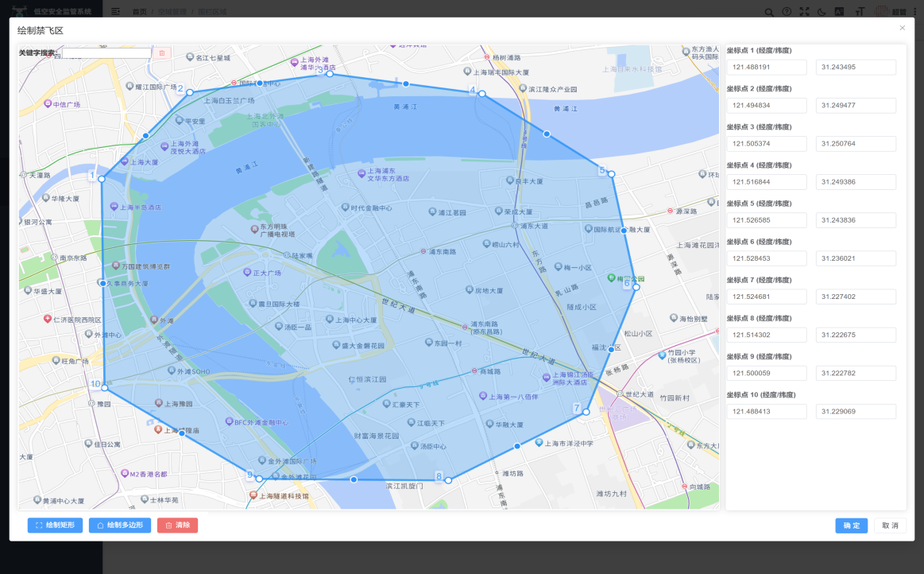
Task: Clear the drawing with the 清除 button
Action: [177, 526]
